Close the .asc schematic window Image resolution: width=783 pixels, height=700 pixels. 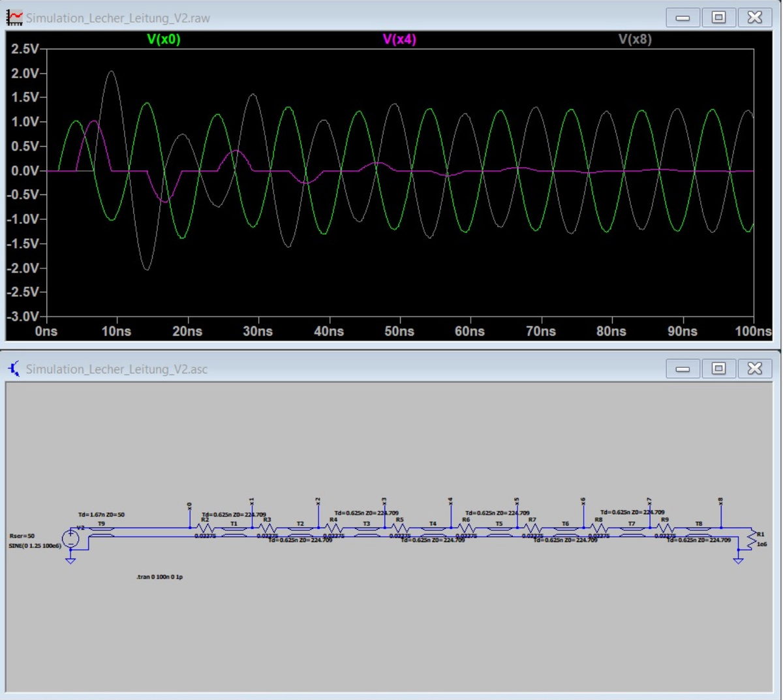tap(754, 369)
